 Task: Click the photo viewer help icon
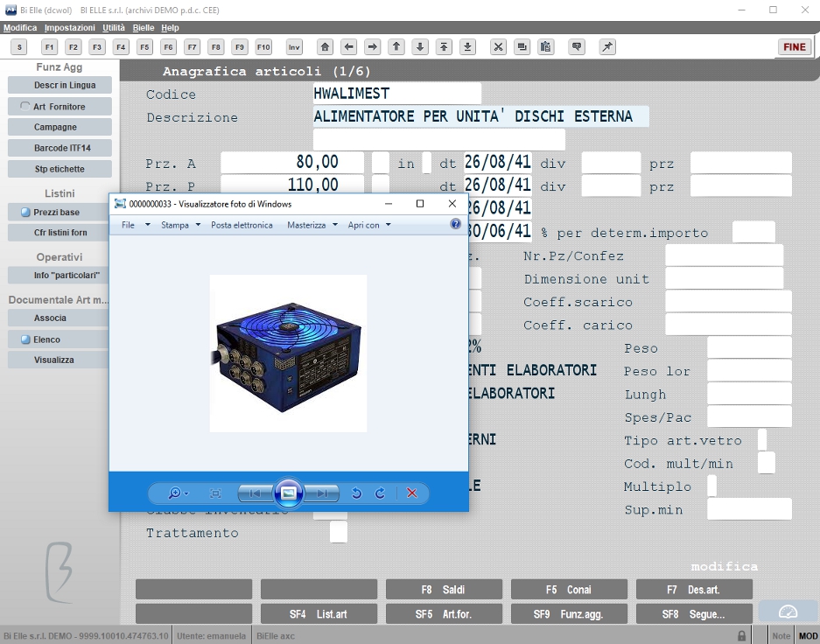pos(455,224)
